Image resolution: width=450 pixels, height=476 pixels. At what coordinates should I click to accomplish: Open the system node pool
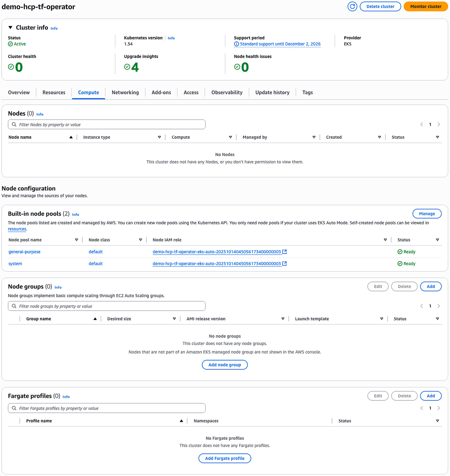(x=15, y=263)
